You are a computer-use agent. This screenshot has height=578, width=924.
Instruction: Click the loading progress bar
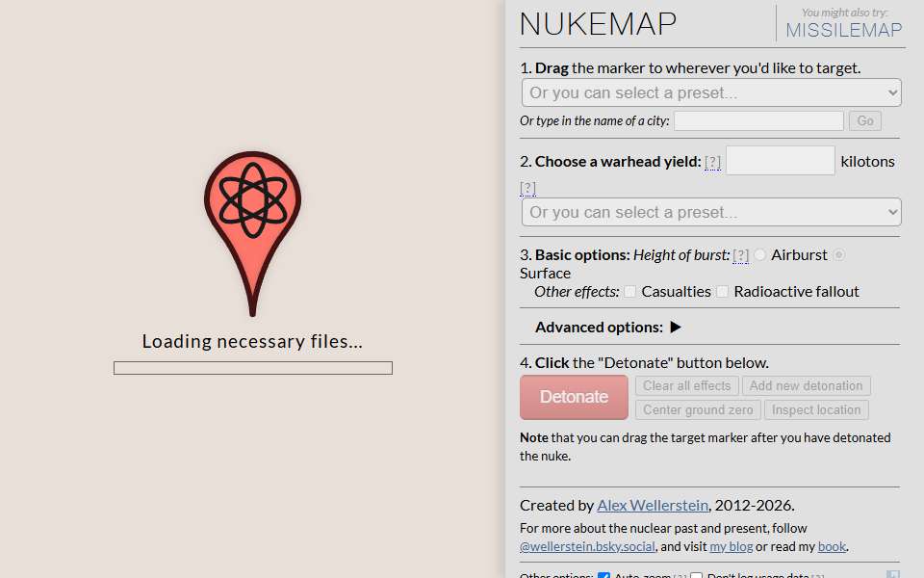pos(253,368)
